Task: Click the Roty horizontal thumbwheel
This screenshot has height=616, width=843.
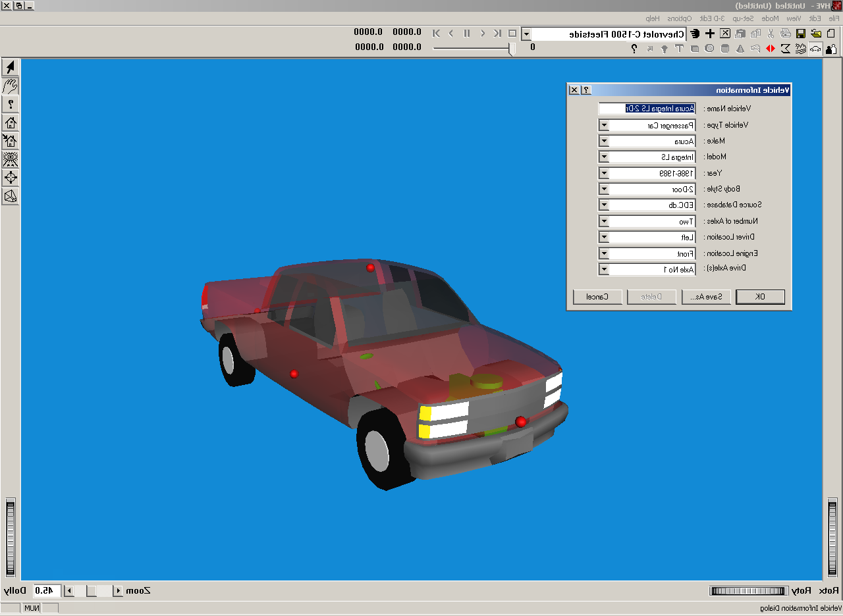Action: [749, 590]
